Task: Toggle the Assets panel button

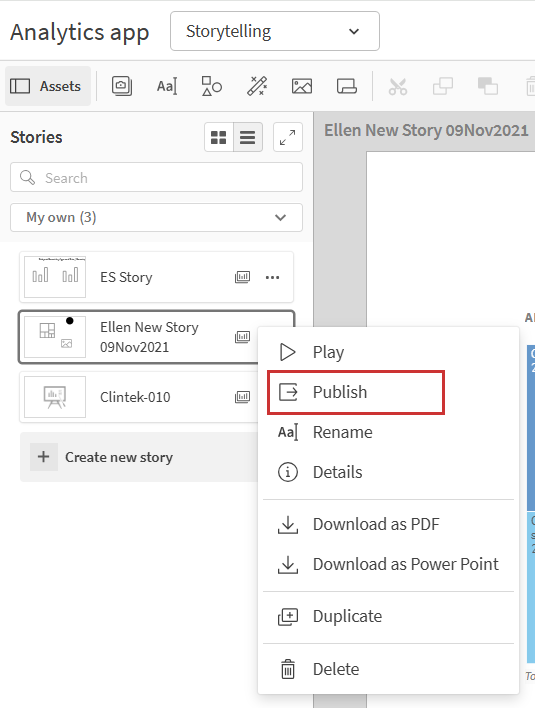Action: (48, 86)
